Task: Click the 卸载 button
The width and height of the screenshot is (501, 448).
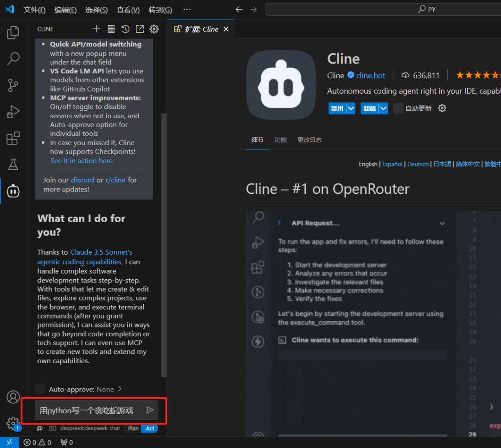Action: point(370,109)
